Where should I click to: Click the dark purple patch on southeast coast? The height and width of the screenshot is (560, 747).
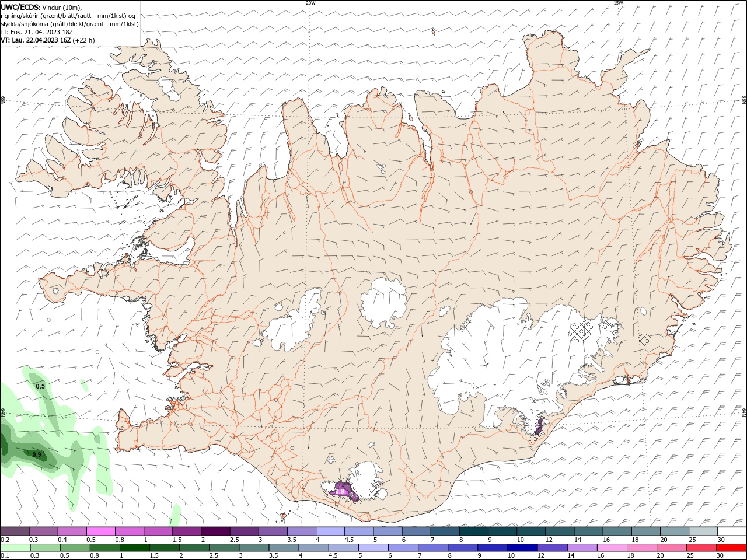539,425
